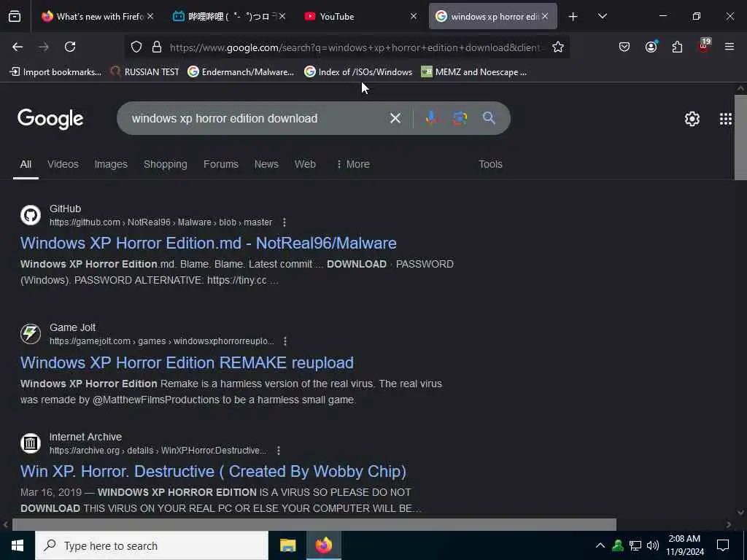Open the extension with 19 badge
The width and height of the screenshot is (747, 560).
(704, 46)
